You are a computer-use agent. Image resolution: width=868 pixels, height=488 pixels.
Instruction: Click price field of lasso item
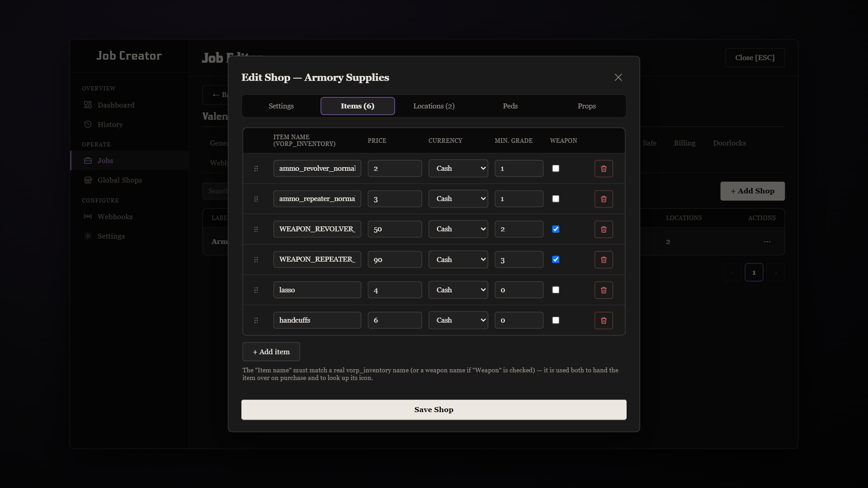(x=395, y=290)
